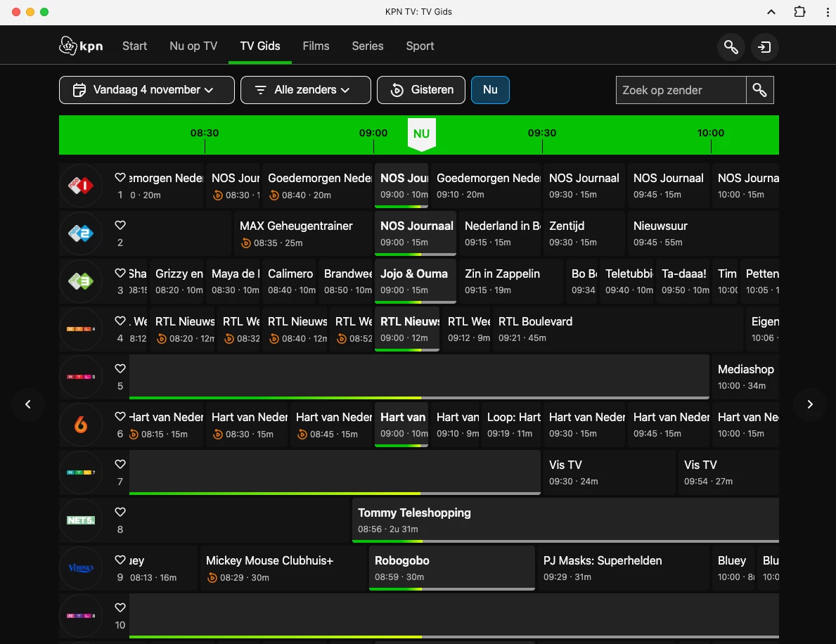Open the NPO 2 channel logo
836x644 pixels.
point(81,233)
